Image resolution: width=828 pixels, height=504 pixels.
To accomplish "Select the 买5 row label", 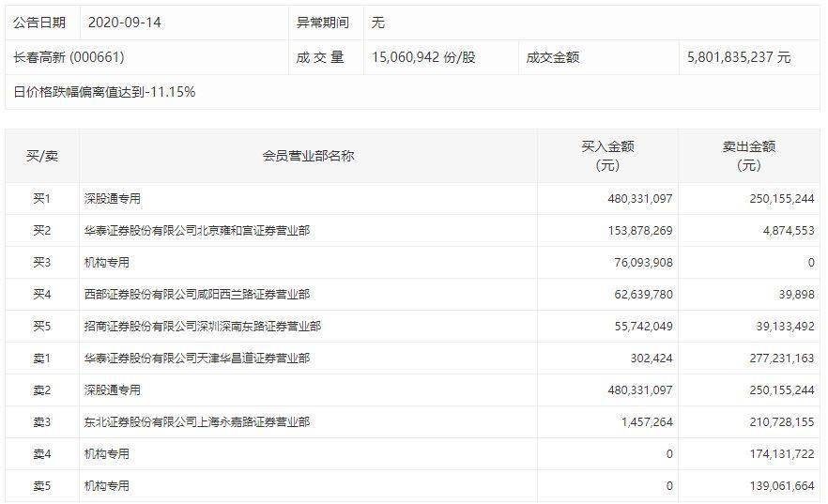I will (42, 327).
